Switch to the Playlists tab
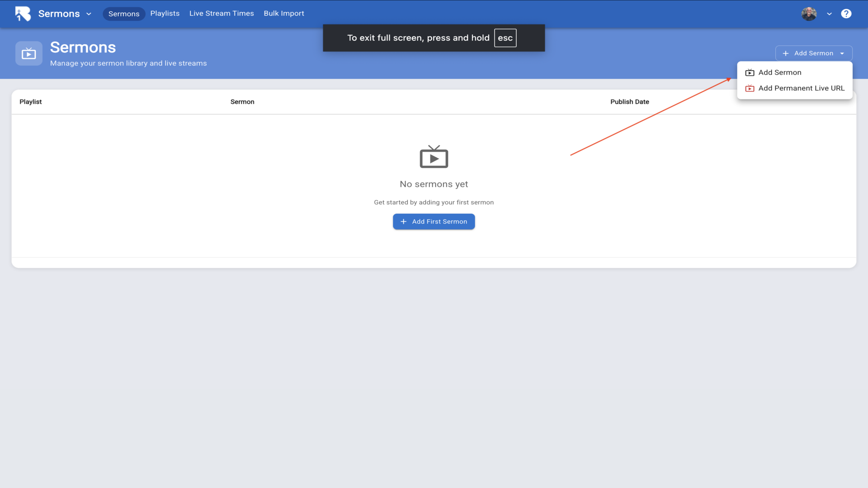This screenshot has width=868, height=488. 165,14
